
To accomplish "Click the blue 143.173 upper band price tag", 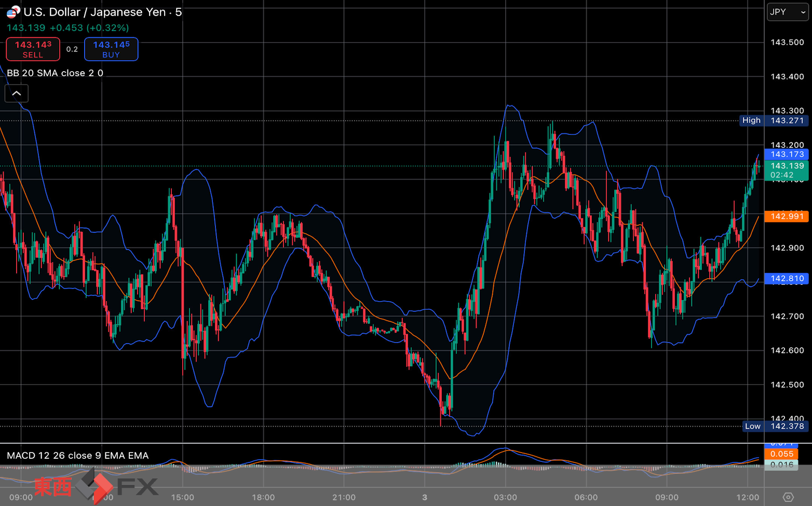I will 787,154.
